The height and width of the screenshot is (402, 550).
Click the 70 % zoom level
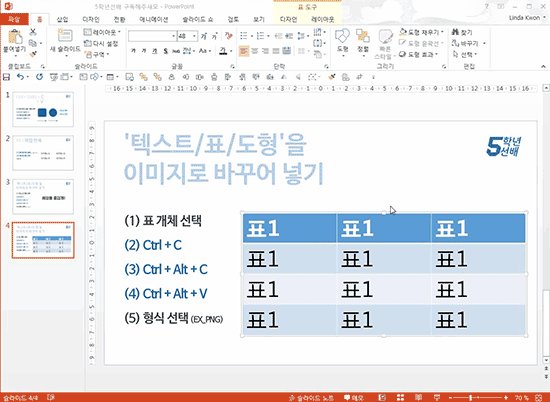522,397
